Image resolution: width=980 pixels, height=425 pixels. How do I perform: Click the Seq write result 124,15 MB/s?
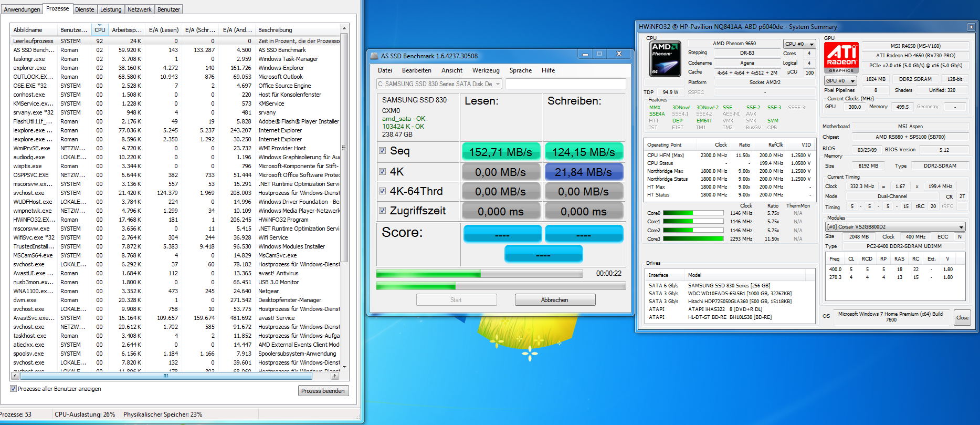[584, 152]
